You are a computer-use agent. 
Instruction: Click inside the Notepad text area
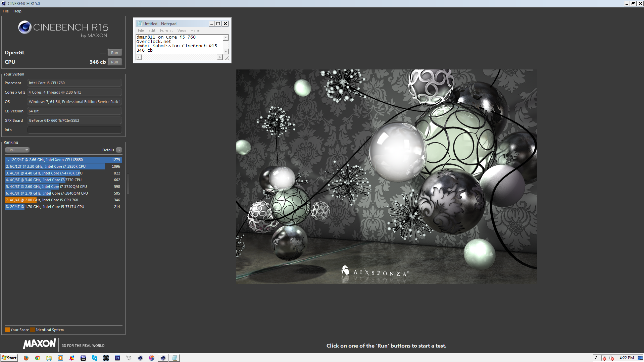click(180, 44)
